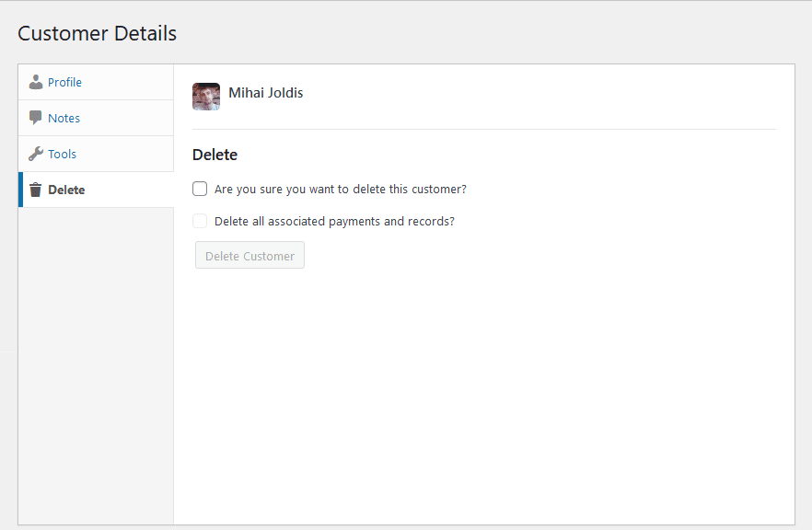The width and height of the screenshot is (812, 530).
Task: Click the divider line under the customer name
Action: point(483,129)
